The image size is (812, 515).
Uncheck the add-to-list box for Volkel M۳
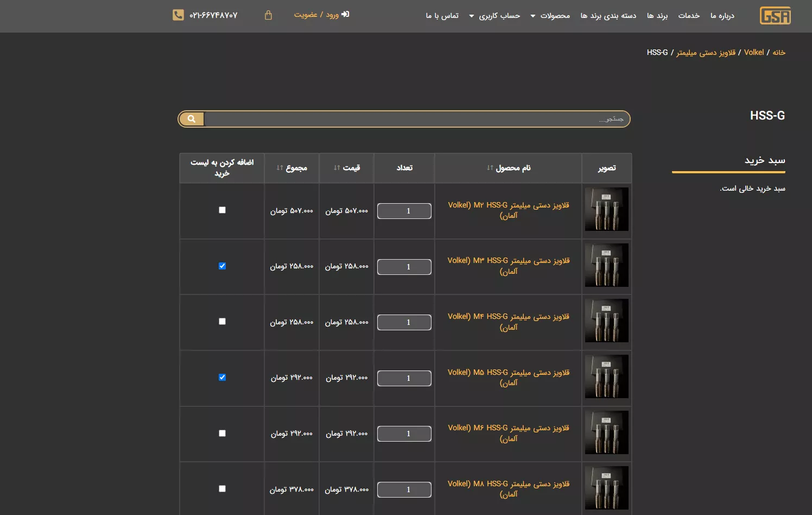pyautogui.click(x=222, y=266)
